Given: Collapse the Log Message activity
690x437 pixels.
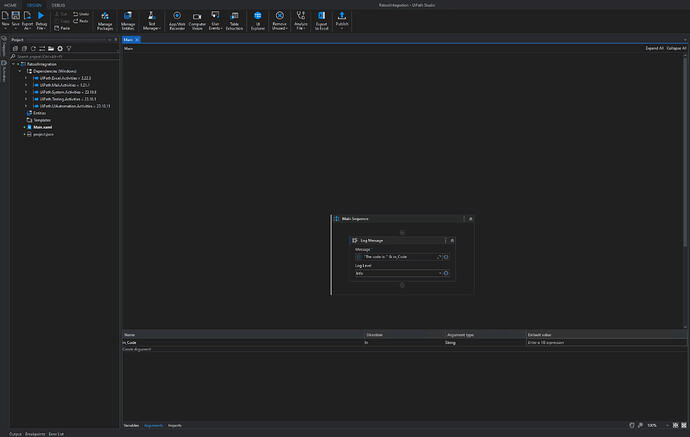Looking at the screenshot, I should (x=452, y=241).
